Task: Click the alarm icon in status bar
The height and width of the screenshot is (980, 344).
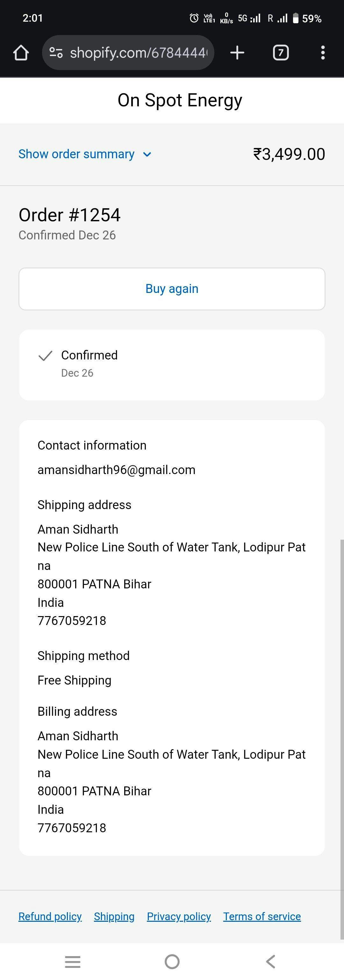Action: pyautogui.click(x=194, y=18)
